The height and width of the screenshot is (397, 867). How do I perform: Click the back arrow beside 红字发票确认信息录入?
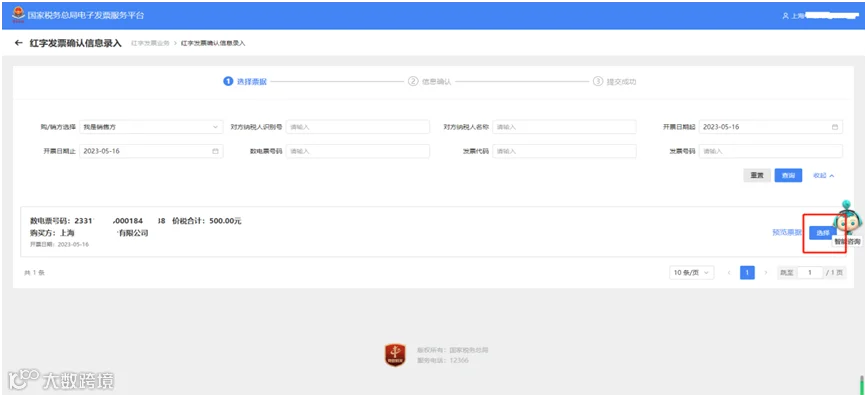[x=19, y=43]
